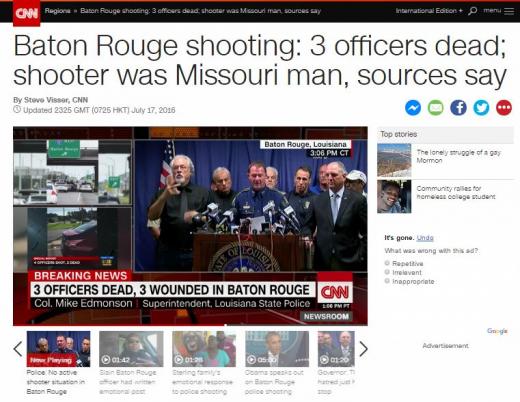Image resolution: width=520 pixels, height=402 pixels.
Task: Select the Inappropriate radio option
Action: point(387,281)
